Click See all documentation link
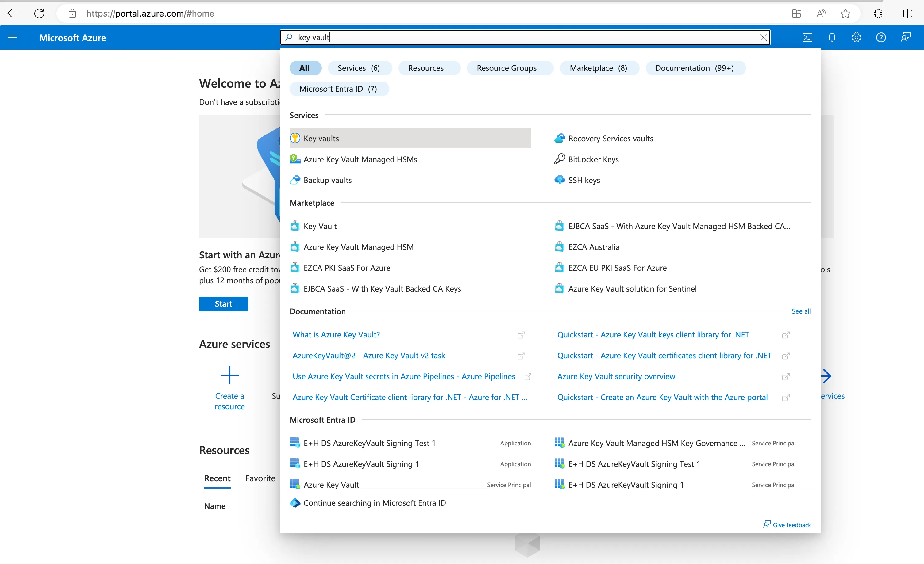Image resolution: width=924 pixels, height=564 pixels. [801, 311]
